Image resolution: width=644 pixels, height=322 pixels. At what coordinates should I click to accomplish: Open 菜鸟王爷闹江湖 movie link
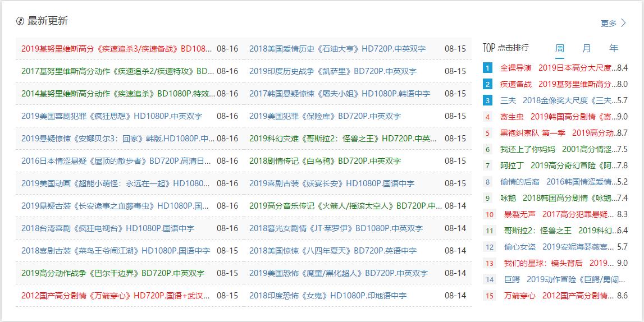pyautogui.click(x=116, y=251)
